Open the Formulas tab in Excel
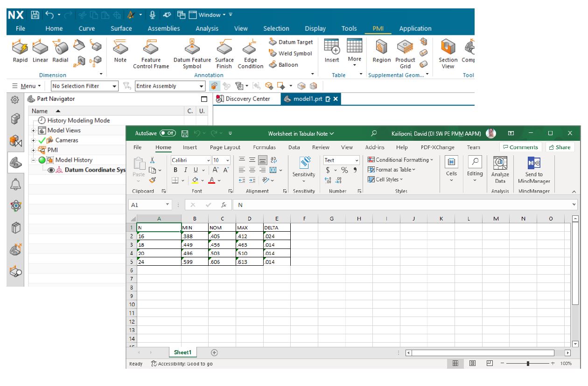The width and height of the screenshot is (588, 386). pyautogui.click(x=264, y=147)
